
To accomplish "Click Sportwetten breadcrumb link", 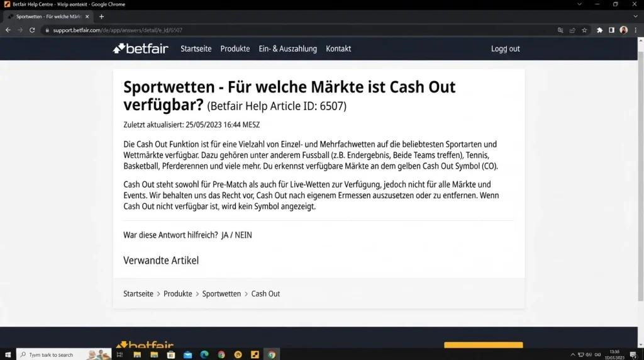I will point(221,293).
